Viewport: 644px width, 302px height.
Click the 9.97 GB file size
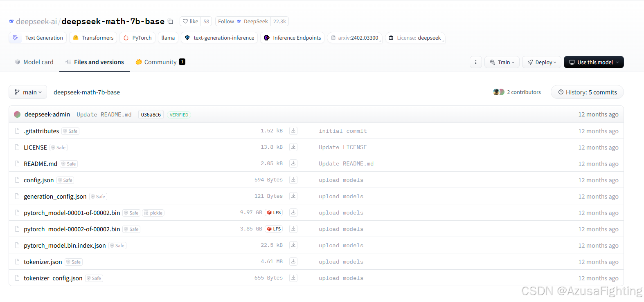point(251,213)
